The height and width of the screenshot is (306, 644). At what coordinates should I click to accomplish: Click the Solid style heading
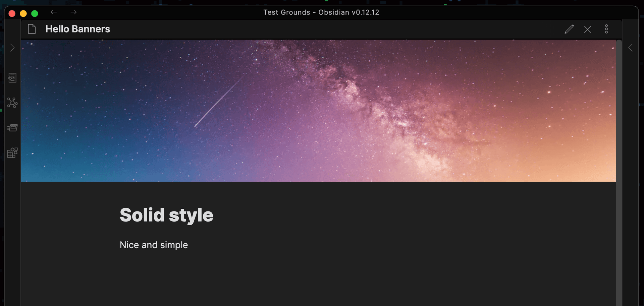(x=166, y=215)
